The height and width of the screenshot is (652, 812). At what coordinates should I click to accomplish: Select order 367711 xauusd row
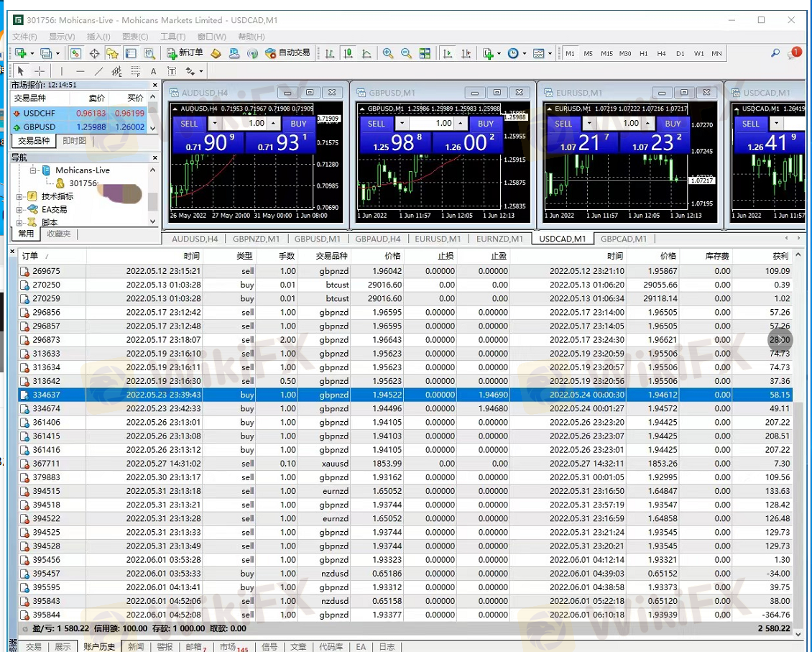(x=405, y=464)
